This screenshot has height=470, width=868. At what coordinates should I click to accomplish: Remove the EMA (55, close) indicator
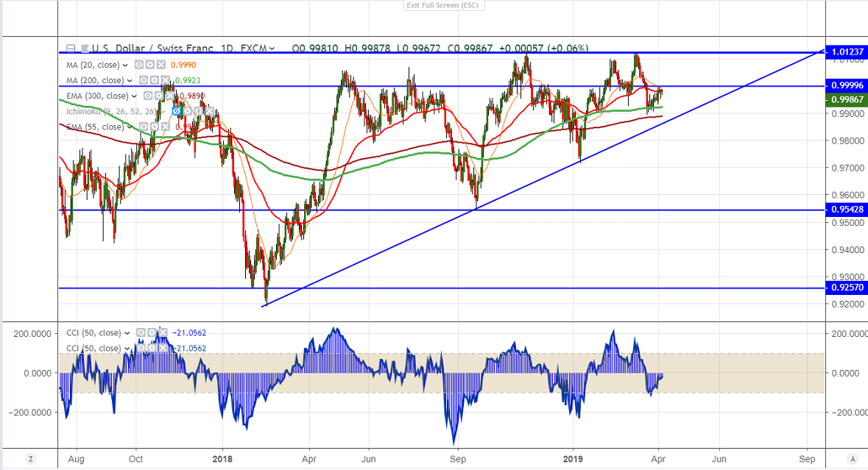point(165,127)
